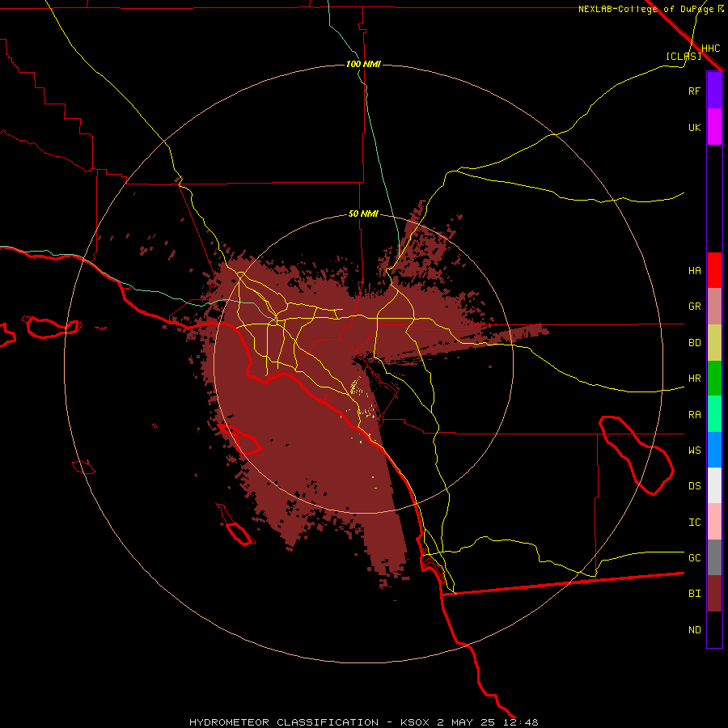728x728 pixels.
Task: Click the HHC product code label
Action: [711, 49]
